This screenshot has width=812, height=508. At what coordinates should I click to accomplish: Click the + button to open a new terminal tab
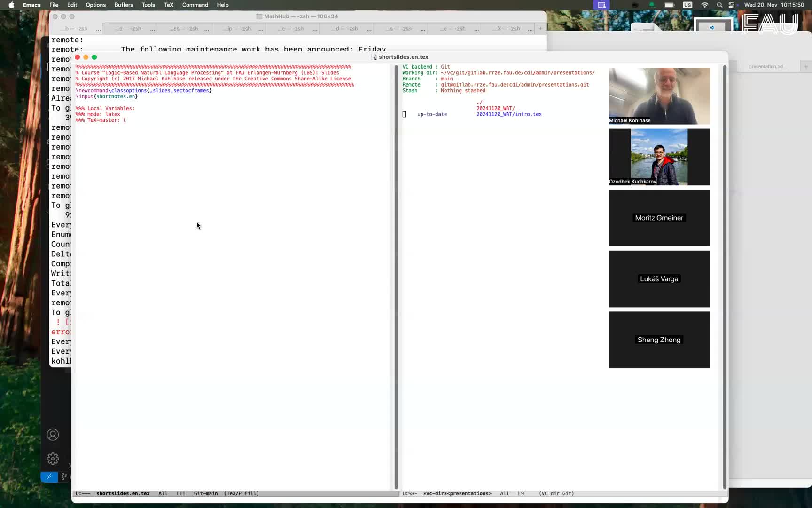tap(540, 29)
